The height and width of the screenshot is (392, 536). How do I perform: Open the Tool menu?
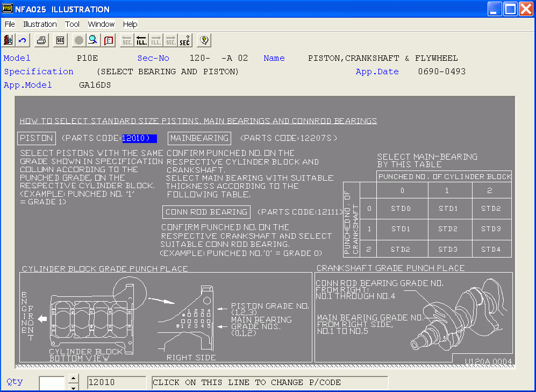(x=72, y=24)
